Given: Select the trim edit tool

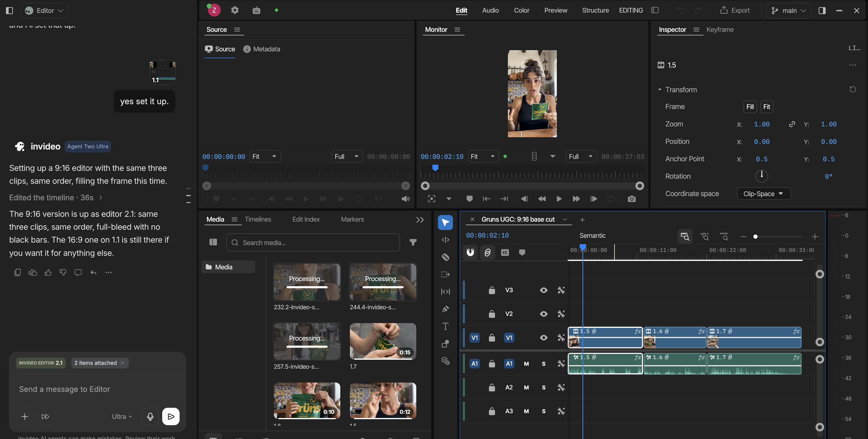Looking at the screenshot, I should (445, 240).
